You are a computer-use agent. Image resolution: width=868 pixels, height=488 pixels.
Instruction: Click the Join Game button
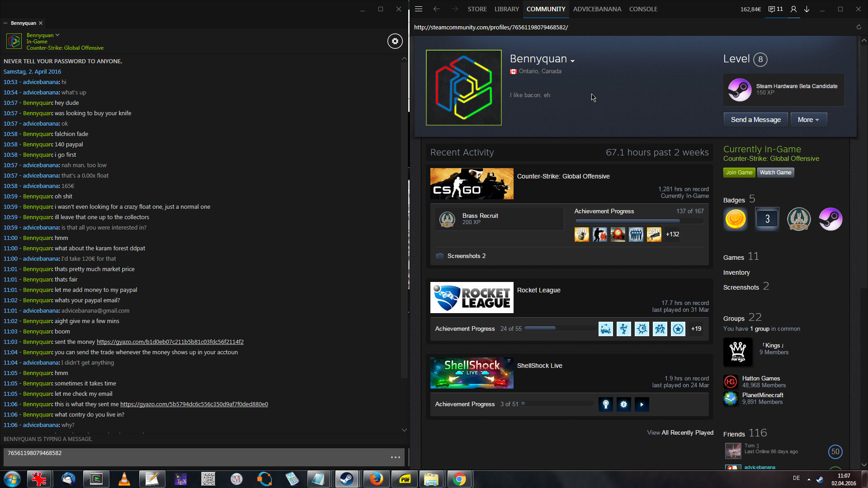click(739, 173)
